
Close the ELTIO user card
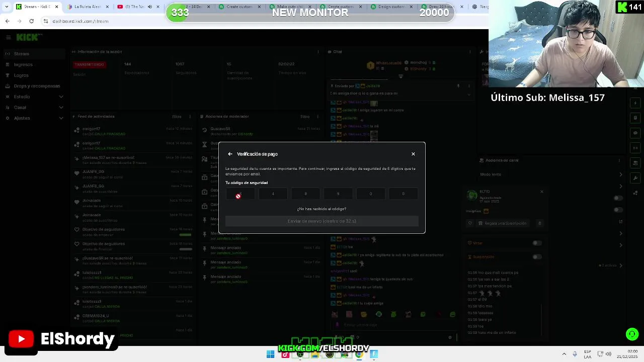(x=542, y=192)
